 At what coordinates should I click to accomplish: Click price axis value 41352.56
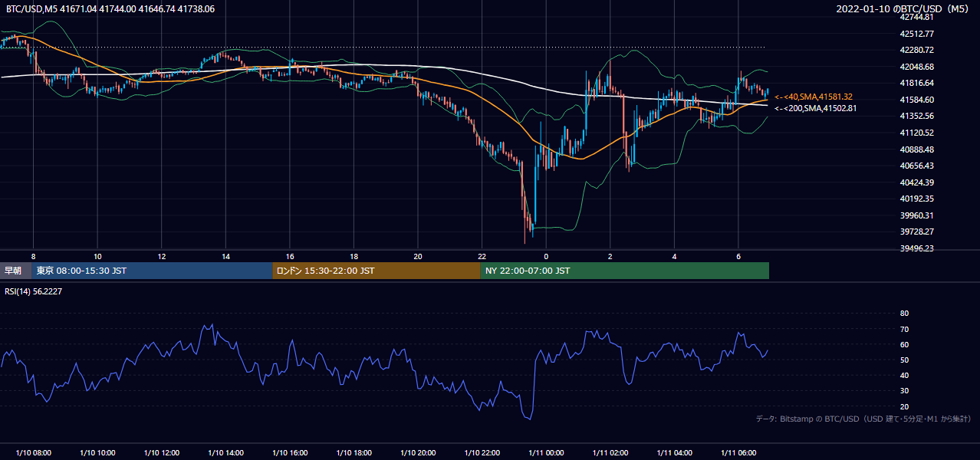pos(916,117)
